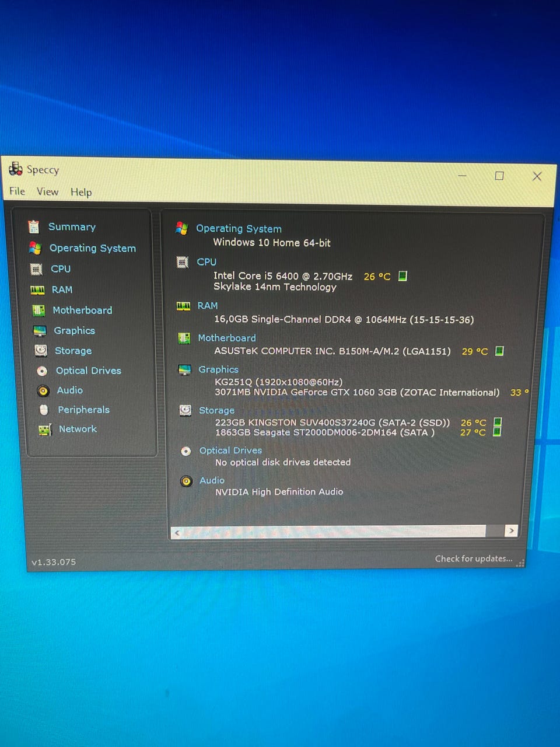Open the CPU heading link in summary
The width and height of the screenshot is (560, 747).
[x=206, y=262]
